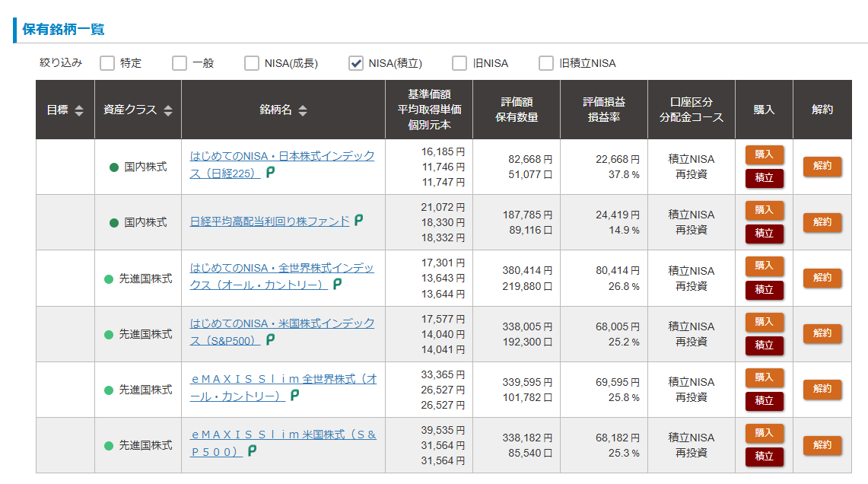Click the P icon beside 日経平均高配当利回り株ファンド
Viewport: 868px width, 484px height.
tap(359, 221)
